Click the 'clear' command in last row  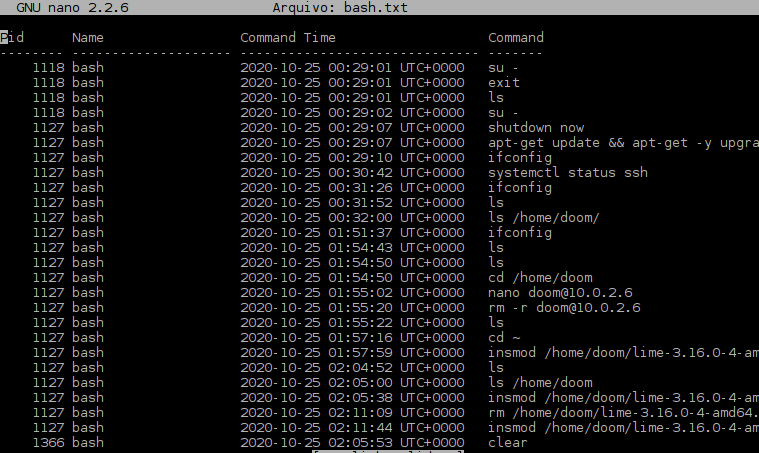coord(508,443)
